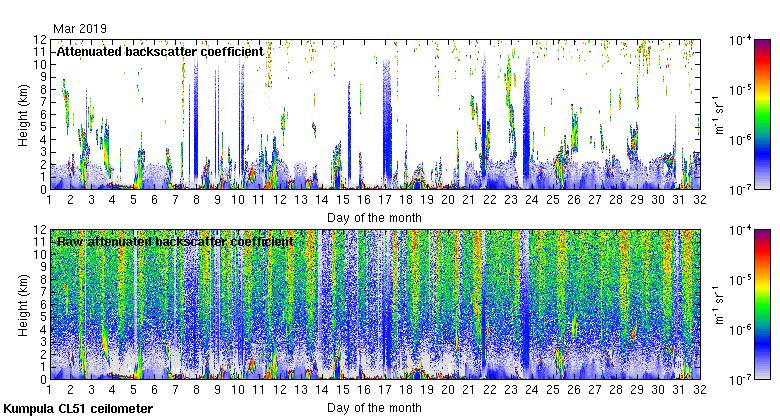This screenshot has width=780, height=420.
Task: Click the 12 km tick on top plot
Action: click(x=38, y=39)
